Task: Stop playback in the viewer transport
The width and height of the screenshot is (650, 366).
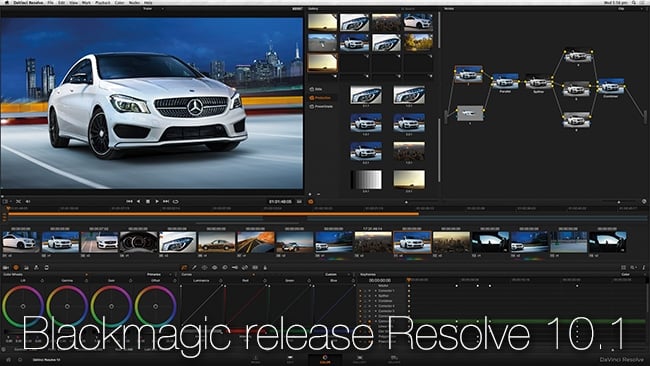Action: tap(148, 201)
